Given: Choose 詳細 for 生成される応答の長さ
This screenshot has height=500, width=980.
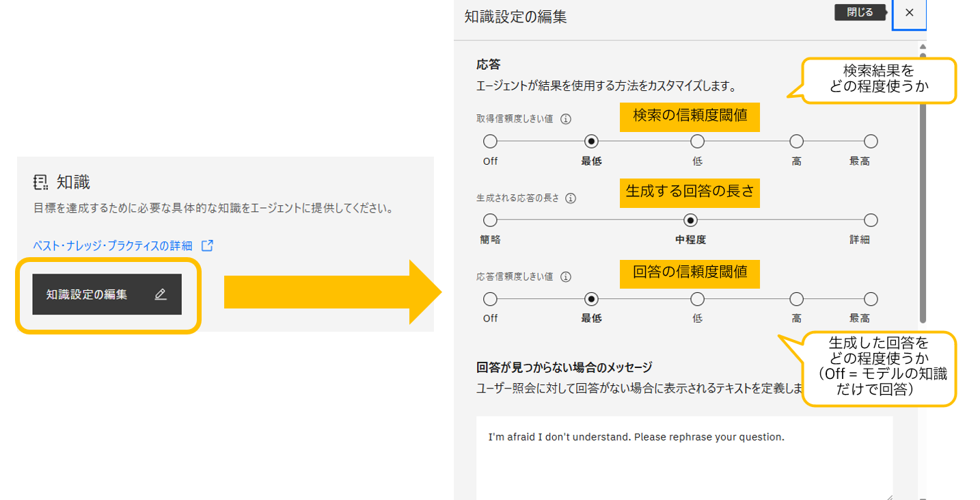Looking at the screenshot, I should pyautogui.click(x=871, y=220).
